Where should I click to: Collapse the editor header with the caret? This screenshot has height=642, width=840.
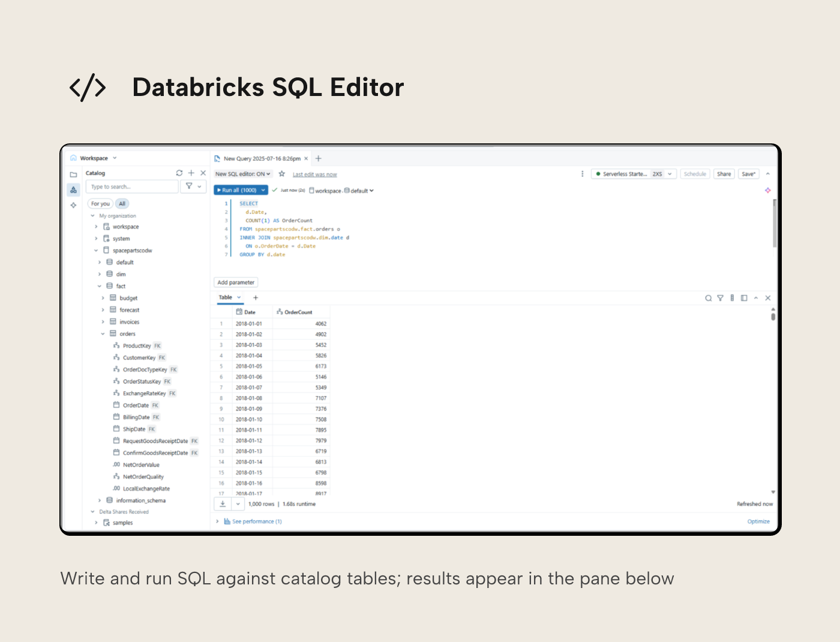pyautogui.click(x=768, y=174)
